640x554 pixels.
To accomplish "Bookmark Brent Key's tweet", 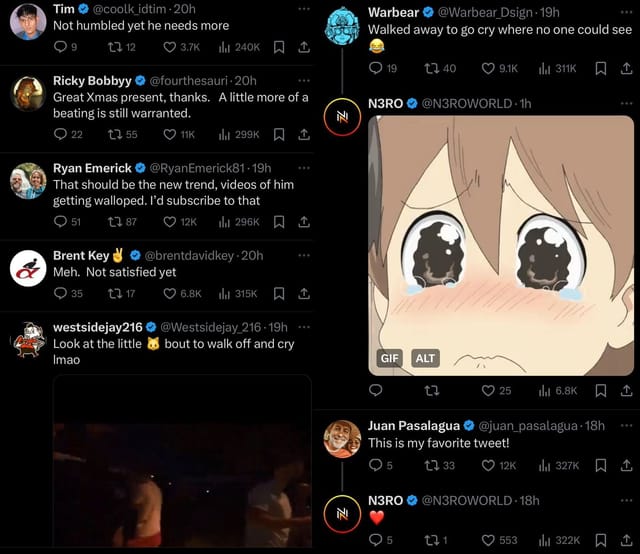I will click(279, 294).
